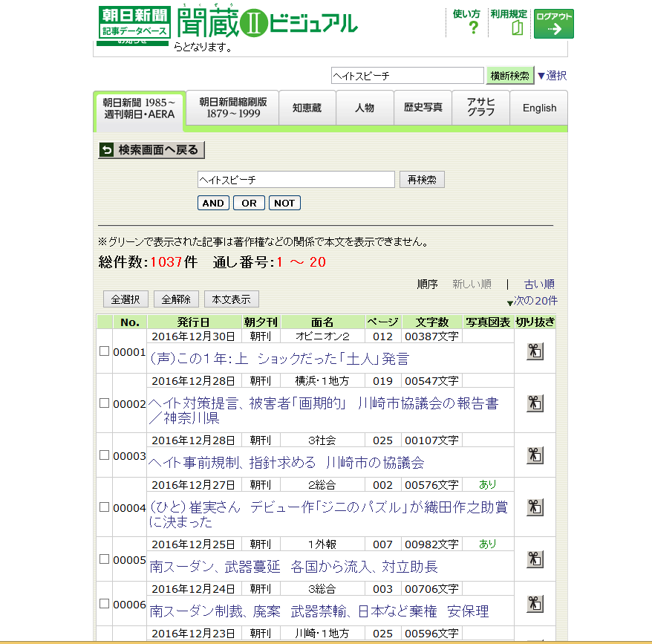652x644 pixels.
Task: Click the 面名 column header
Action: pos(322,322)
